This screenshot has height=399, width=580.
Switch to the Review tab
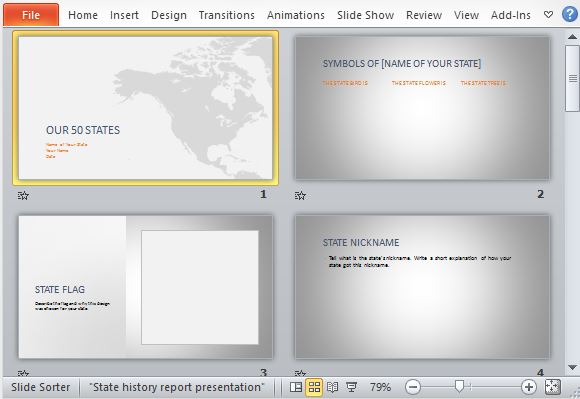(x=424, y=15)
